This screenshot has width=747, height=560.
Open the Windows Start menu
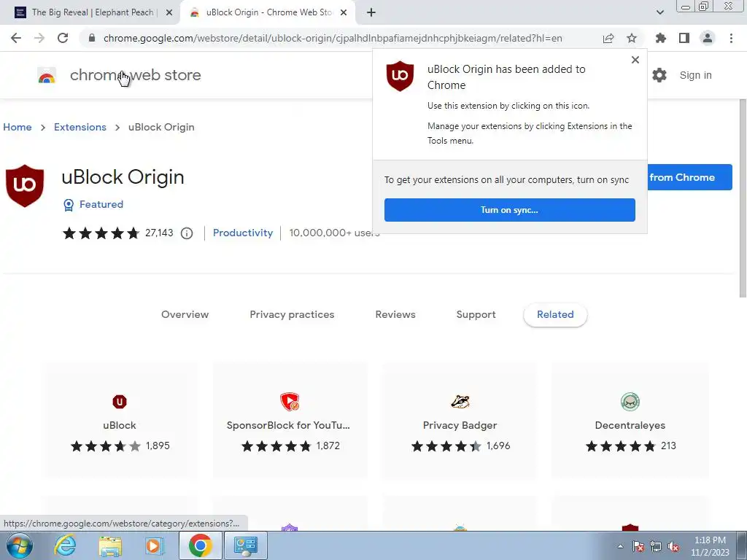pyautogui.click(x=19, y=545)
